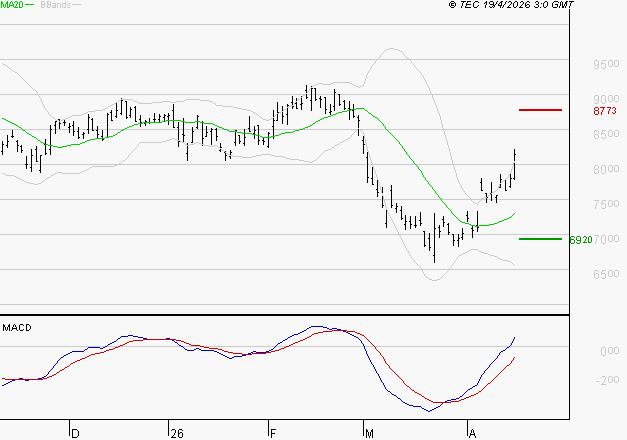
Task: Click the MACD panel title
Action: [x=17, y=328]
